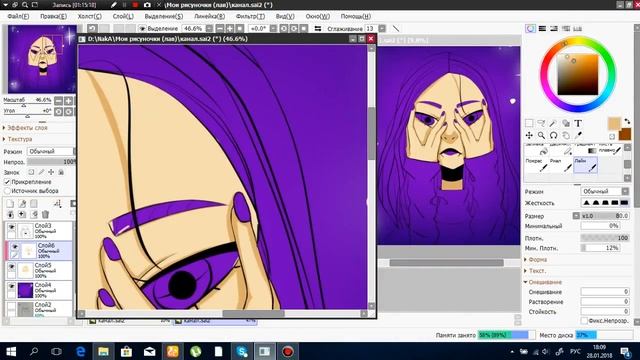Screen dimensions: 640x360
Task: Select the Move layer tool
Action: [x=529, y=135]
